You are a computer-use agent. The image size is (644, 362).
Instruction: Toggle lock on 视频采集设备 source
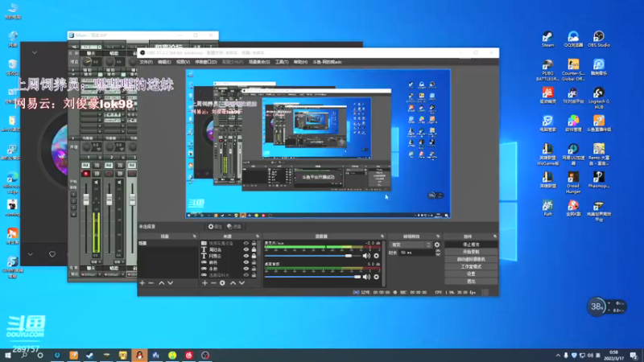pos(254,244)
